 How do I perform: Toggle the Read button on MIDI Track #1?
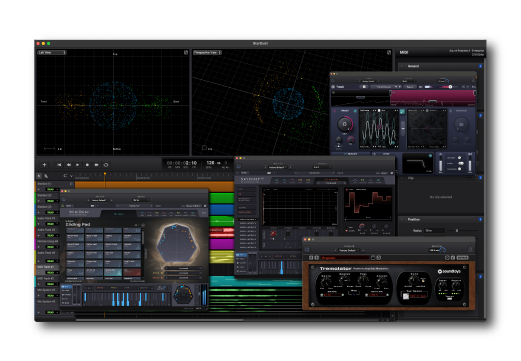pos(50,273)
